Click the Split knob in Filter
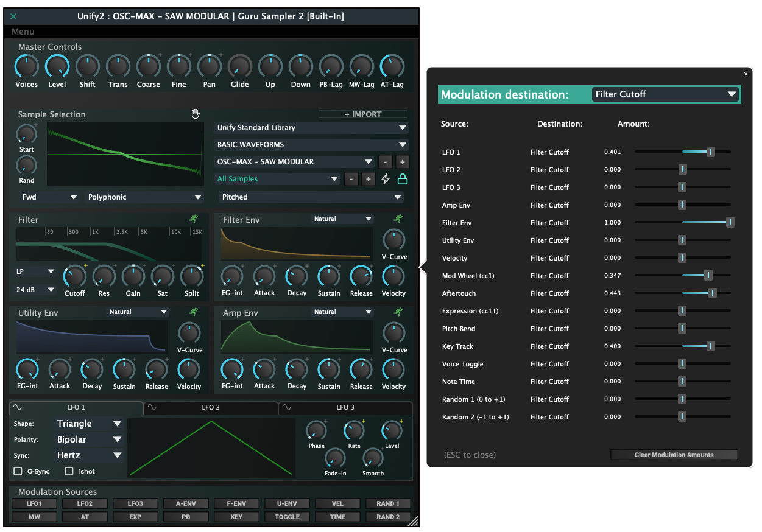Screen dimensions: 762x532 192,276
